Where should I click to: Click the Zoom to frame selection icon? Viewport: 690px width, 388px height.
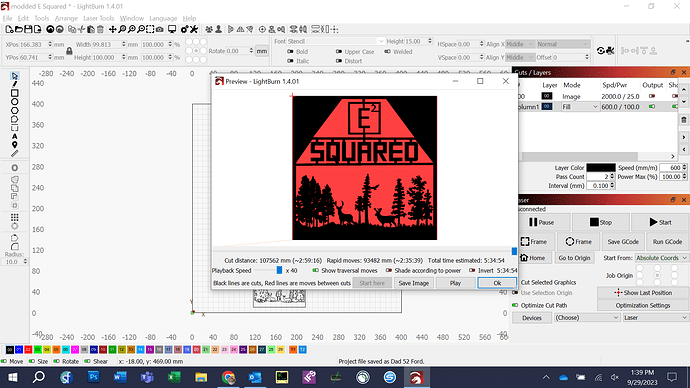point(150,29)
